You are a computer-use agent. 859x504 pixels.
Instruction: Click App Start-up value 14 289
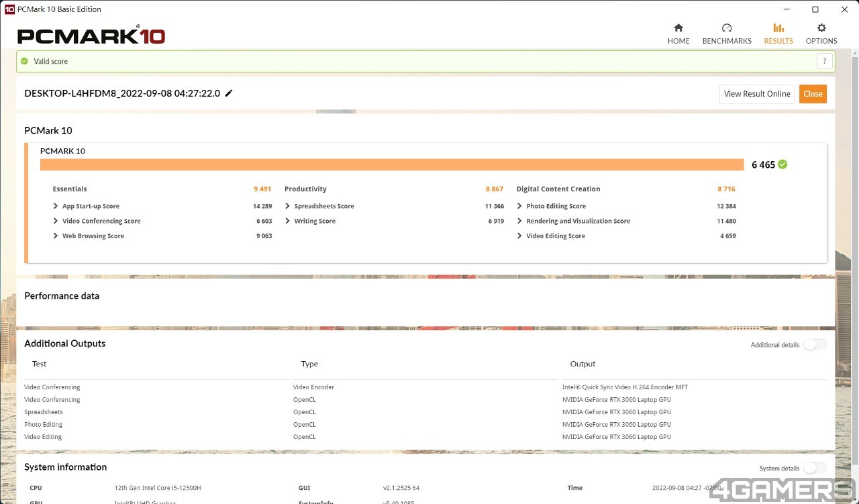262,206
